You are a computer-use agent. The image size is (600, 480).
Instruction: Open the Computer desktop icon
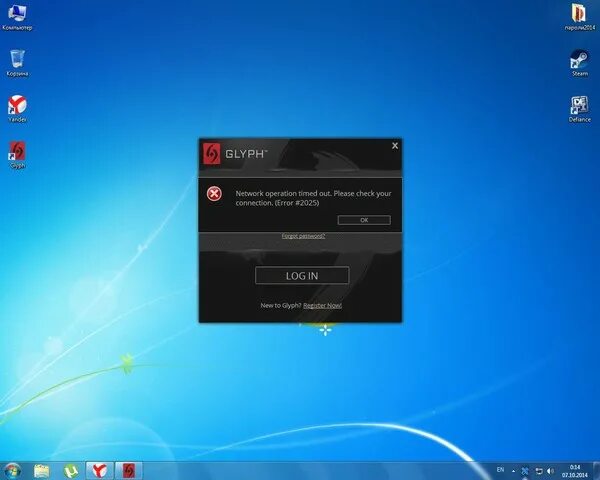coord(17,17)
